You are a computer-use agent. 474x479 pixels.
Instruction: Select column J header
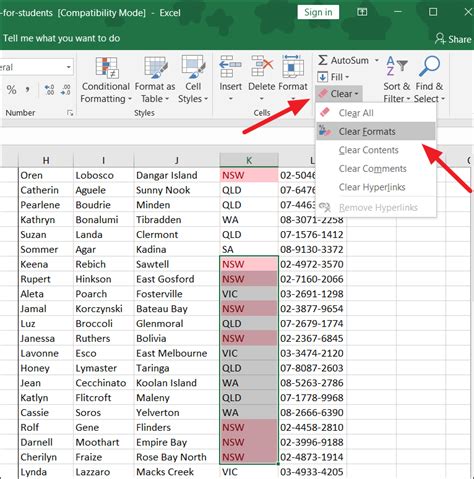pos(177,160)
